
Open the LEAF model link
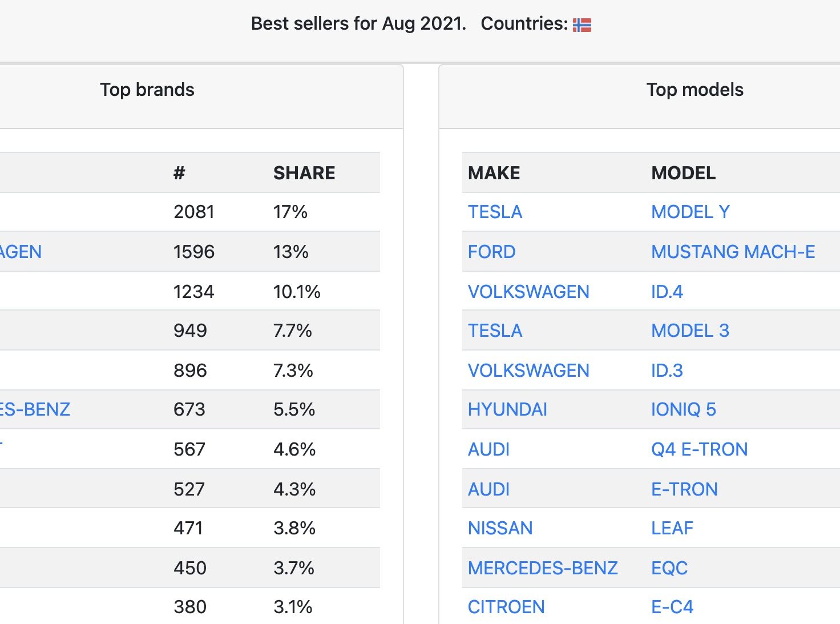click(x=672, y=528)
